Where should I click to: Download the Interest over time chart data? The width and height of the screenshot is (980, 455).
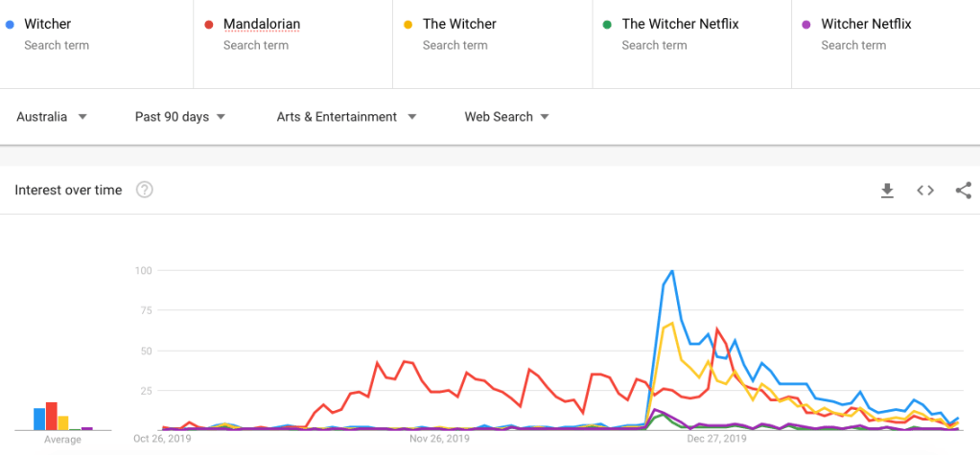coord(887,191)
